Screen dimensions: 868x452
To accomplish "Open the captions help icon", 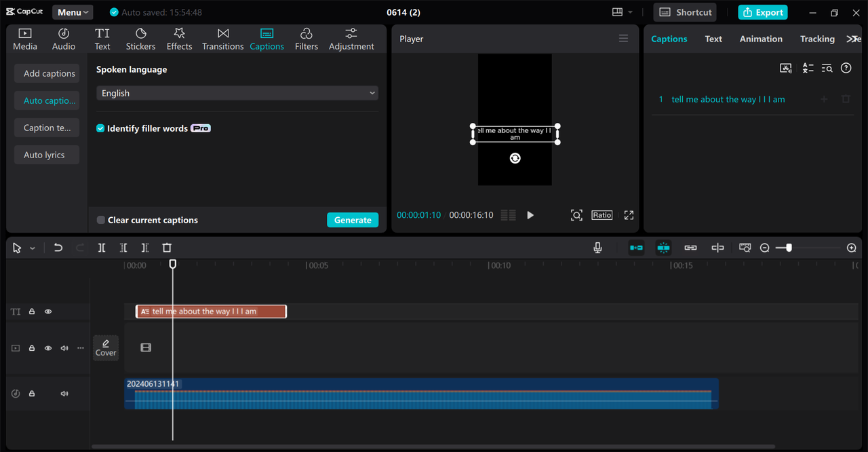I will click(x=846, y=68).
